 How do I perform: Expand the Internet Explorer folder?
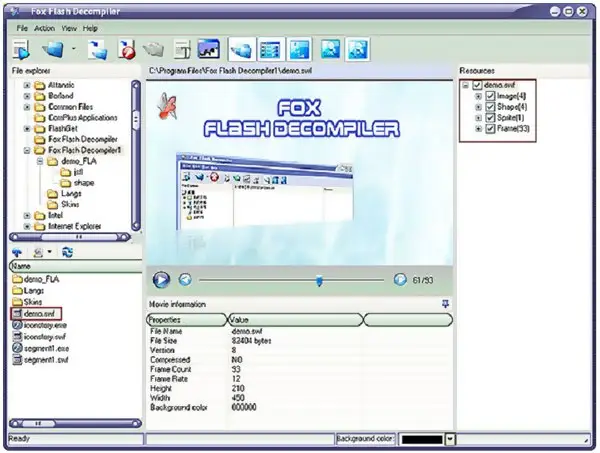coord(27,226)
